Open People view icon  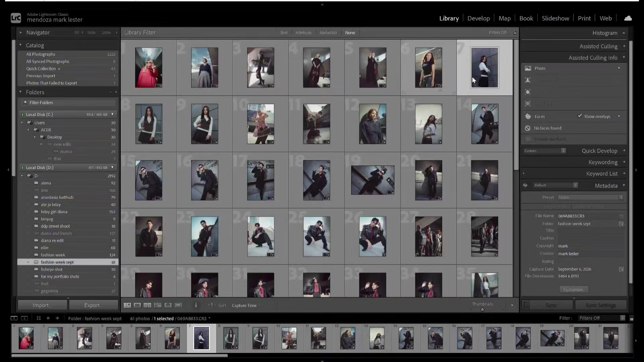tap(168, 305)
